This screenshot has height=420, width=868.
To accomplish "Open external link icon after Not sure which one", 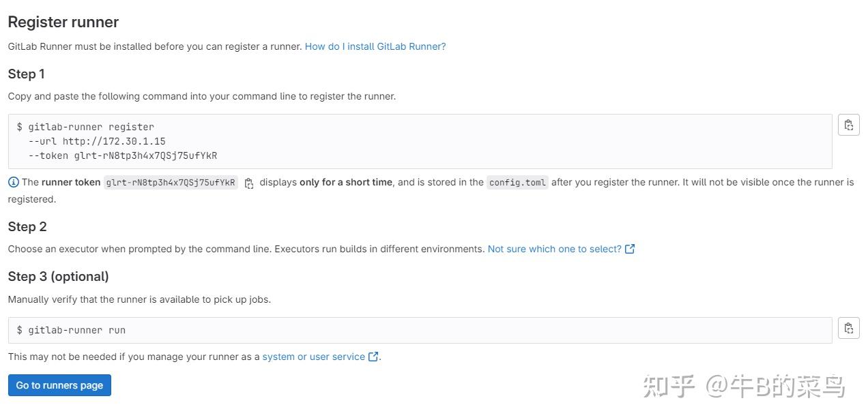I will pyautogui.click(x=628, y=248).
